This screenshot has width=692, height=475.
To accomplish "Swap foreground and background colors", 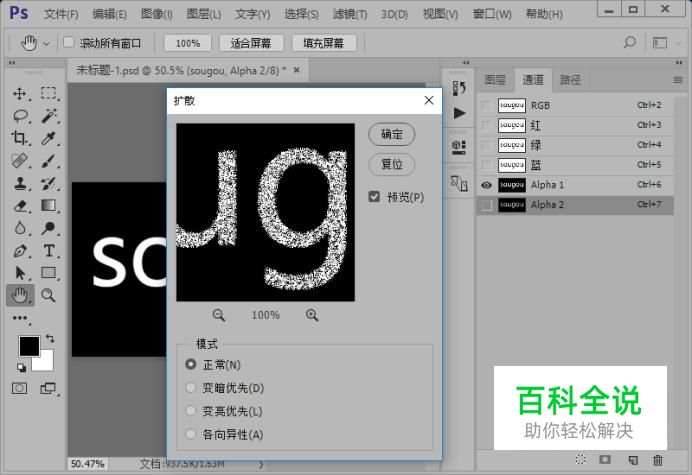I will click(50, 339).
